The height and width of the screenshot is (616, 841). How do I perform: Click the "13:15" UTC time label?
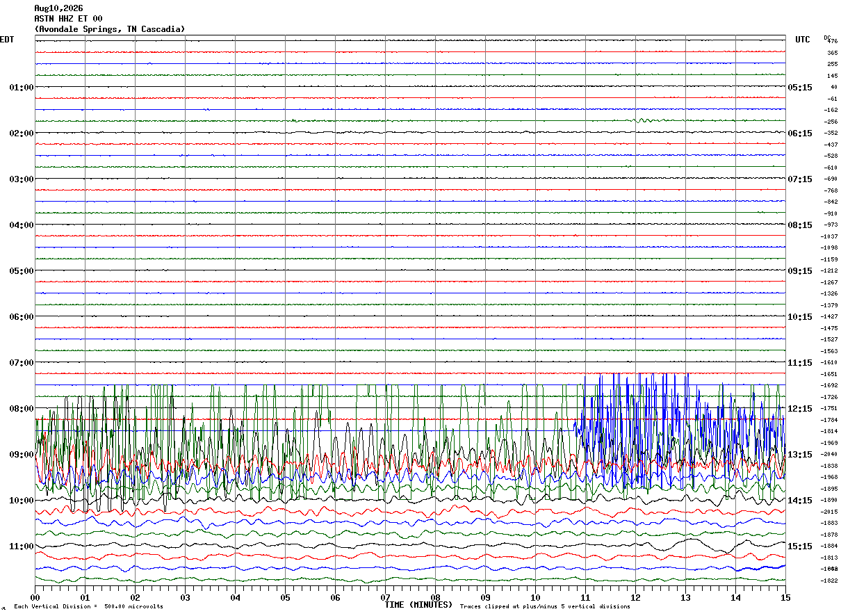(799, 455)
